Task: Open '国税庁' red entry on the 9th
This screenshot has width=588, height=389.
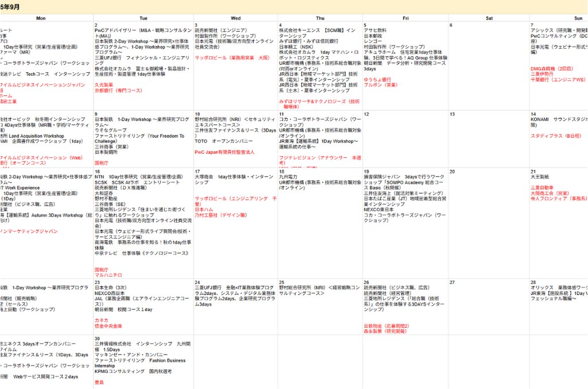Action: pyautogui.click(x=101, y=163)
